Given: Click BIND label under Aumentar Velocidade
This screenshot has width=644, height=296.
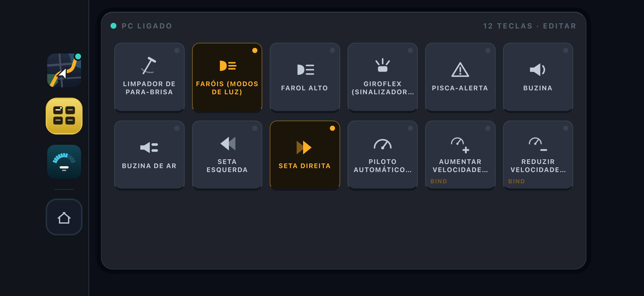Looking at the screenshot, I should (x=439, y=181).
